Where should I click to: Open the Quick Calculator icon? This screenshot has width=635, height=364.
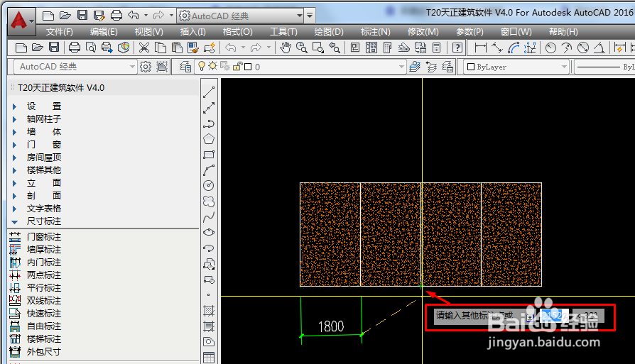(437, 48)
